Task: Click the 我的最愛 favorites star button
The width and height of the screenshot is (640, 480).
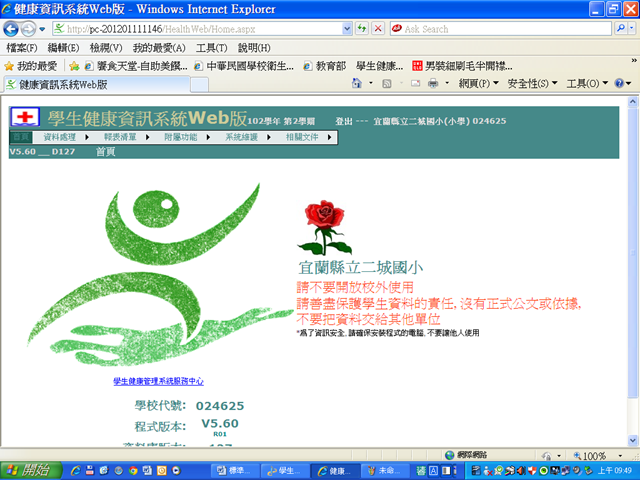Action: 30,66
